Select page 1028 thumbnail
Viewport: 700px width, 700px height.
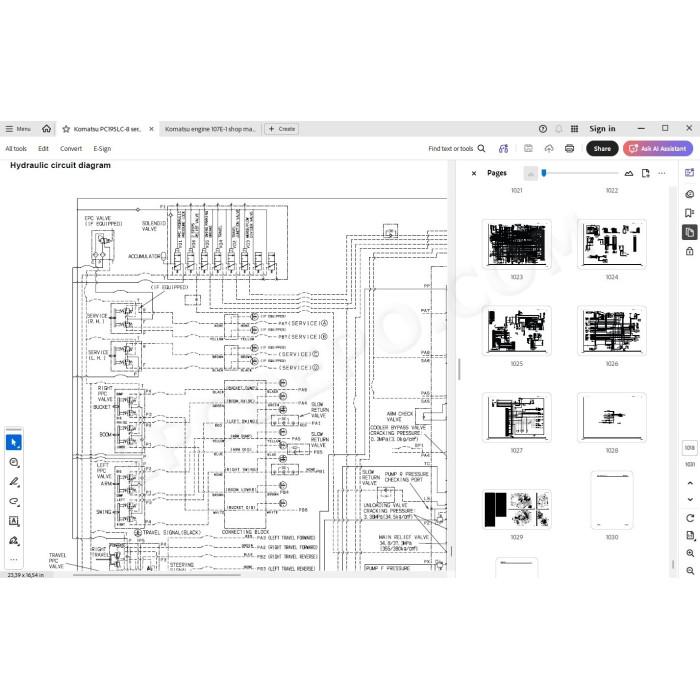tap(612, 417)
